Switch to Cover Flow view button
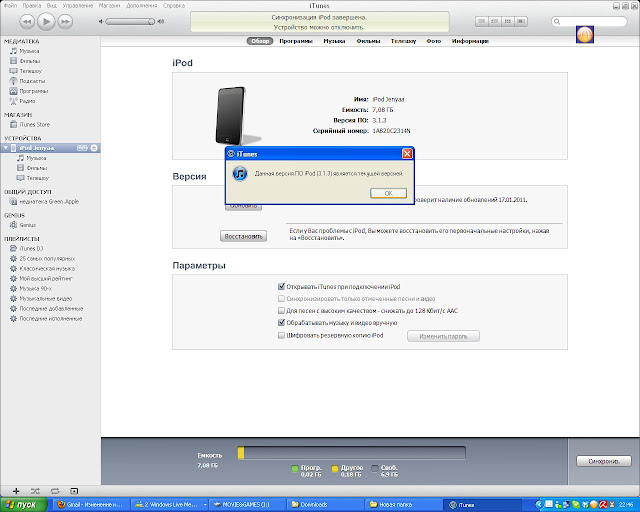 521,21
